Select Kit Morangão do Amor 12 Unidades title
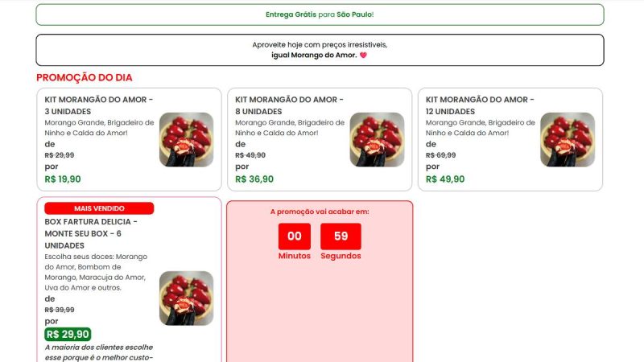The height and width of the screenshot is (362, 644). pyautogui.click(x=480, y=105)
